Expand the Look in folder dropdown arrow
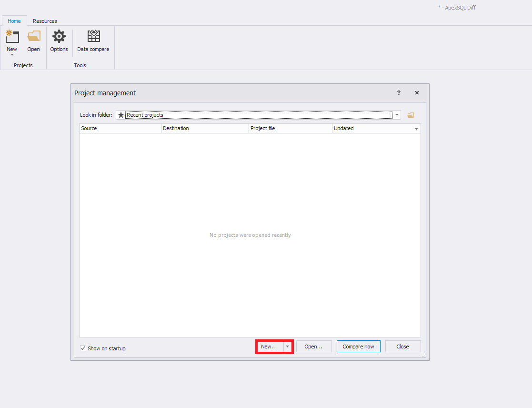The image size is (532, 408). [x=397, y=115]
